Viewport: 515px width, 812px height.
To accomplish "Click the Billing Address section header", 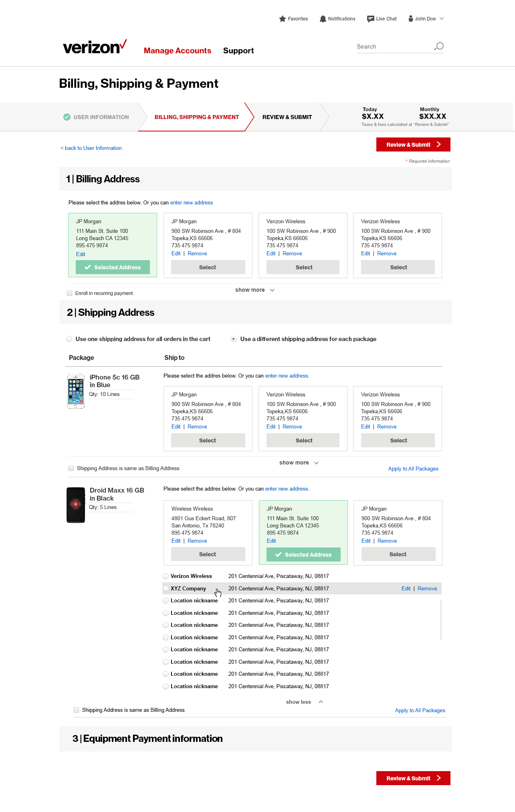I will (256, 179).
